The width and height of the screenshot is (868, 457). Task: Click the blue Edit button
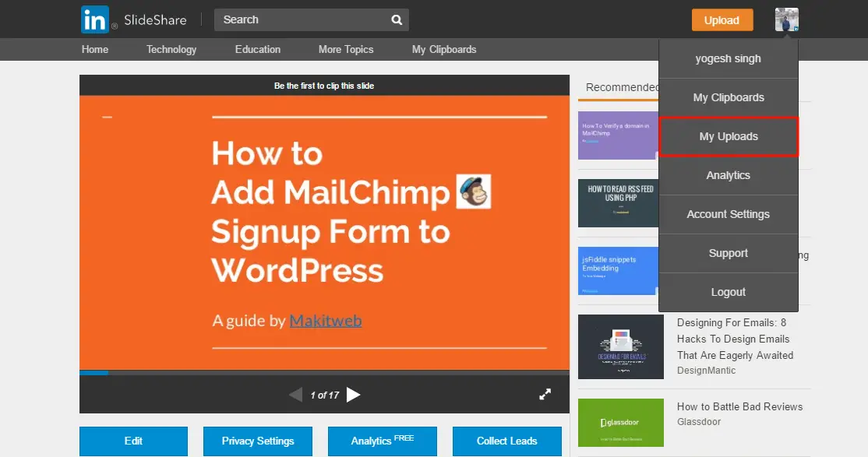click(x=133, y=441)
